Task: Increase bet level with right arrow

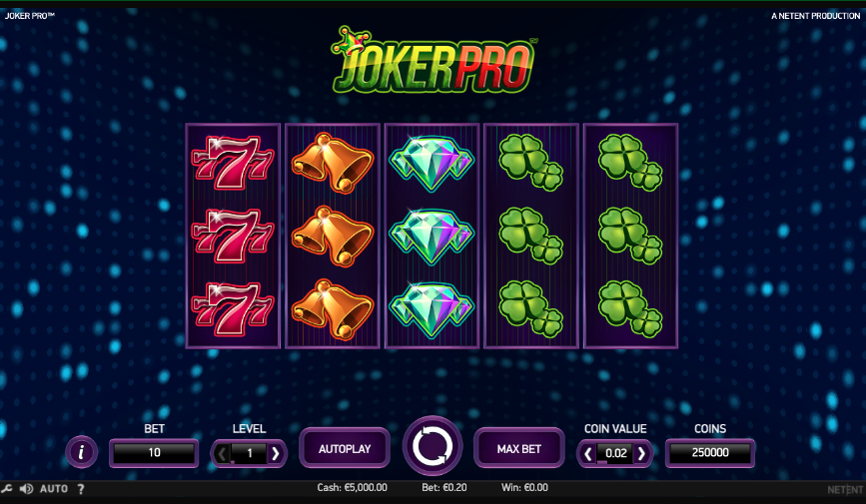Action: click(275, 454)
